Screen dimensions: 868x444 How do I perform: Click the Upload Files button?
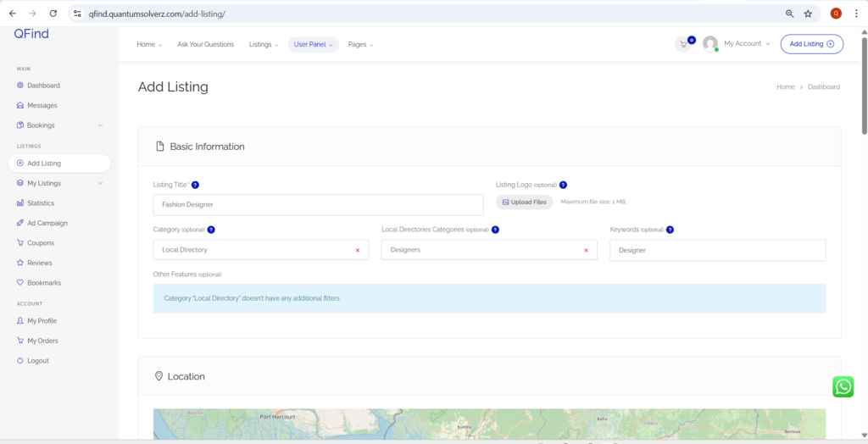(x=524, y=203)
